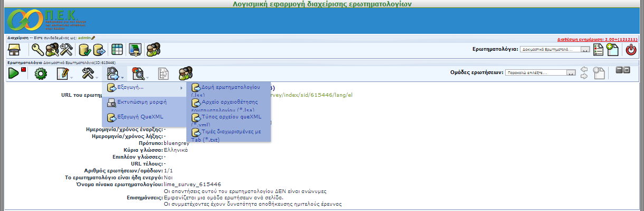The image size is (644, 211).
Task: Go to the admin home page icon
Action: pos(14,50)
